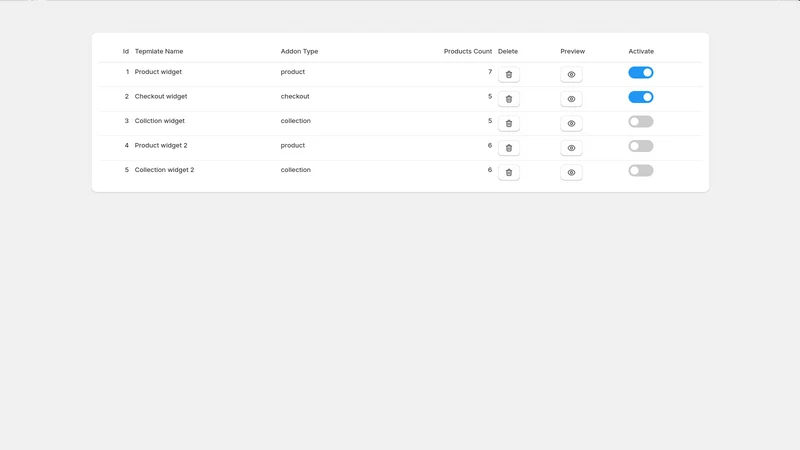Click the Addon Type column header

tap(299, 52)
